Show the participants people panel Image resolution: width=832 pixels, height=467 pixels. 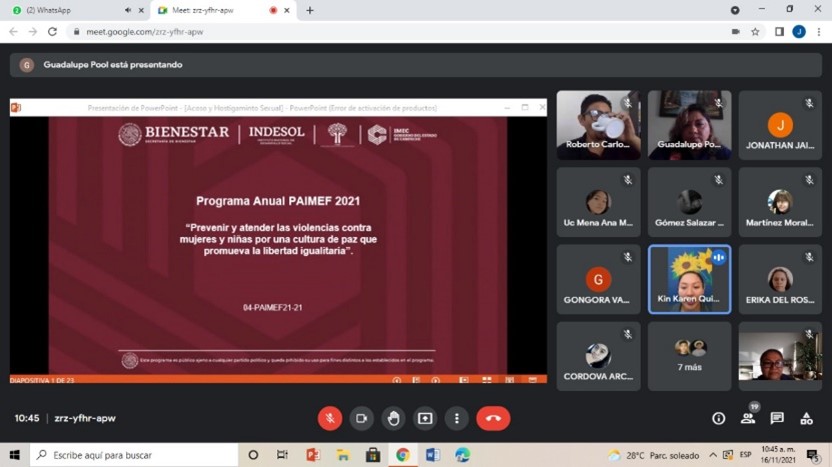click(748, 418)
